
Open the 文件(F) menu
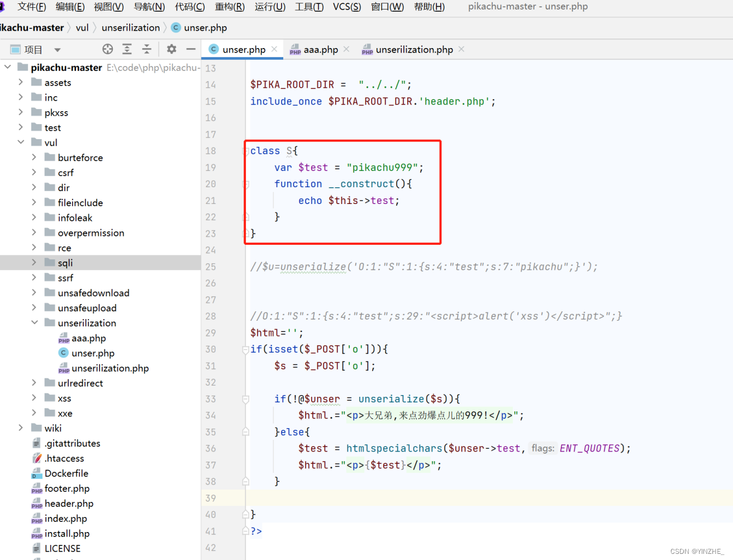[32, 7]
